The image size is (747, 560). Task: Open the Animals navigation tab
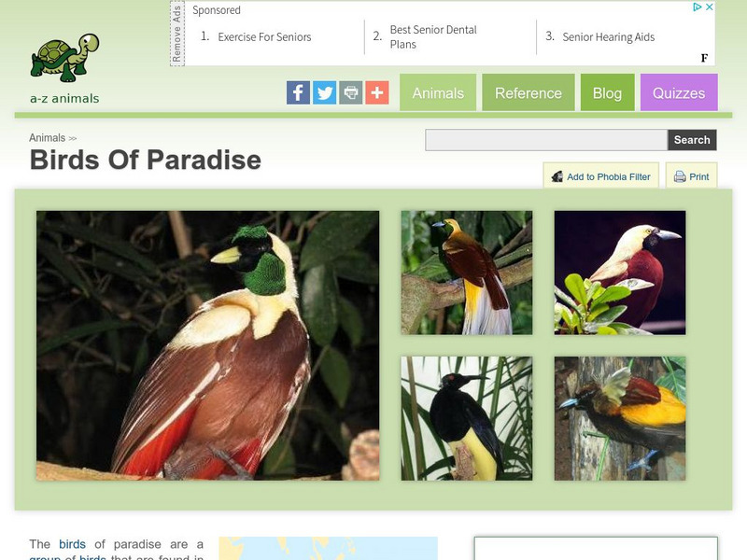[437, 92]
